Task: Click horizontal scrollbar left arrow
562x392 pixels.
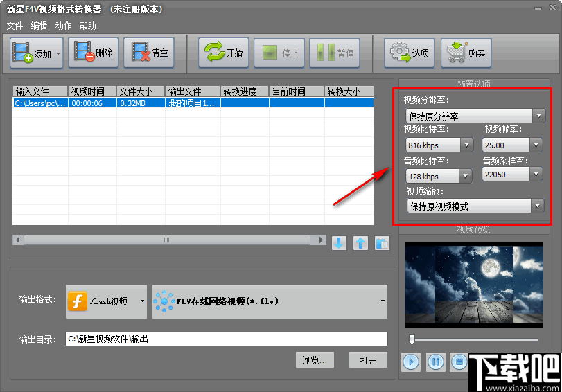Action: [18, 240]
